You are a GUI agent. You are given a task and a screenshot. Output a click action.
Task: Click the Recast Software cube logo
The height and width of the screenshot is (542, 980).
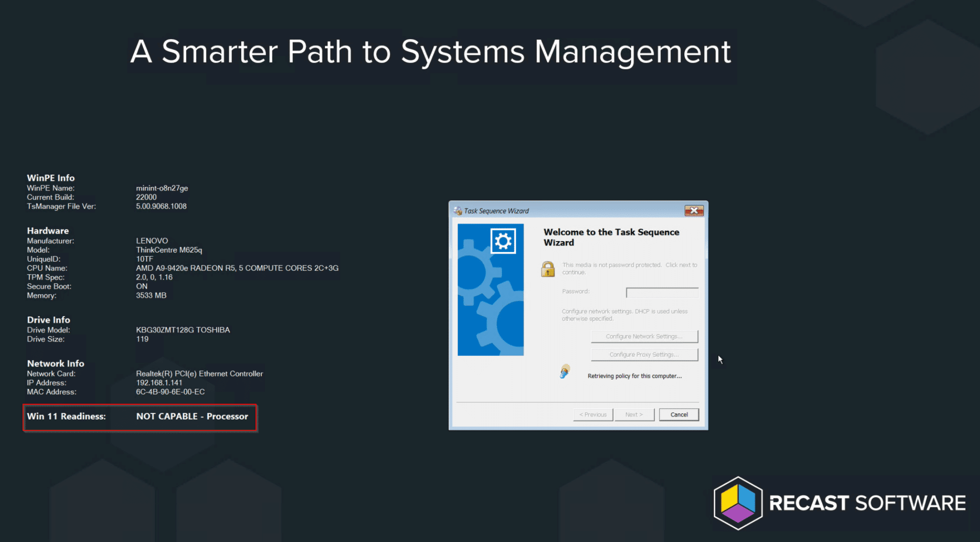click(x=738, y=503)
